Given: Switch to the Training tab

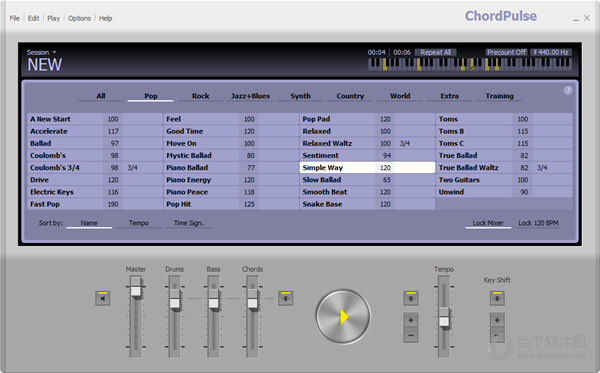Looking at the screenshot, I should coord(499,96).
